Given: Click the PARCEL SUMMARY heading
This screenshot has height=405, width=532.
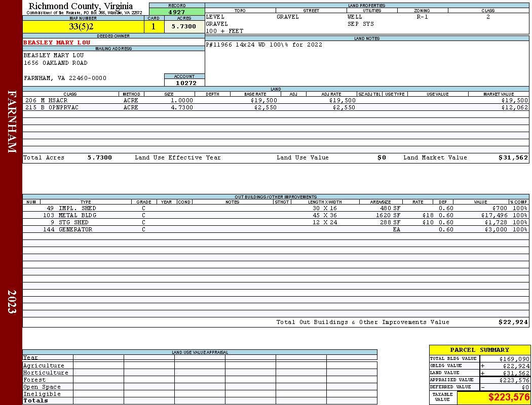Looking at the screenshot, I should click(x=479, y=350).
